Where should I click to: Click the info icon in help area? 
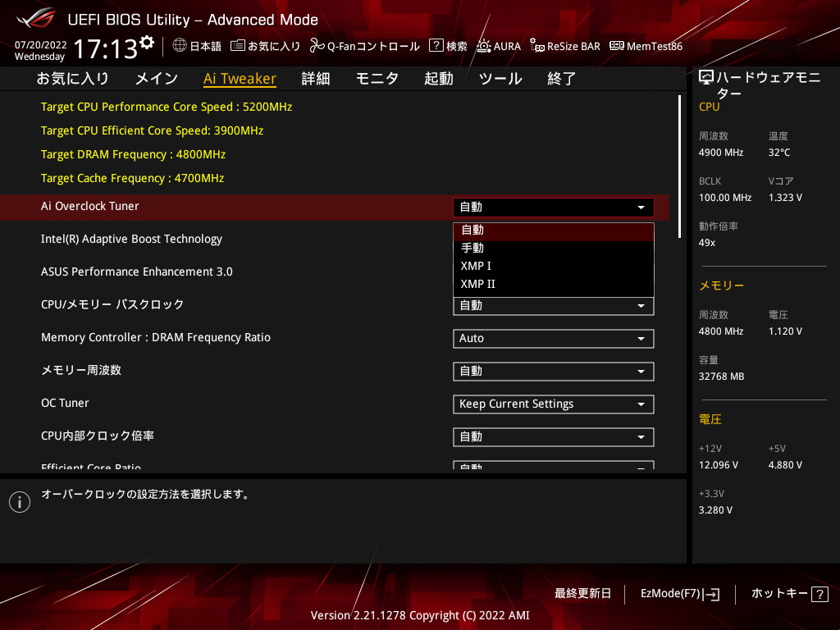(20, 502)
